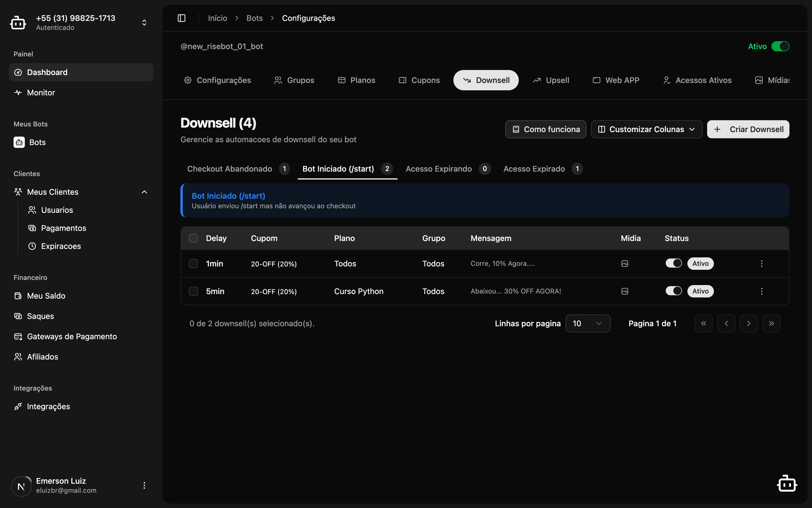The height and width of the screenshot is (508, 812).
Task: Go to the last page
Action: [771, 323]
